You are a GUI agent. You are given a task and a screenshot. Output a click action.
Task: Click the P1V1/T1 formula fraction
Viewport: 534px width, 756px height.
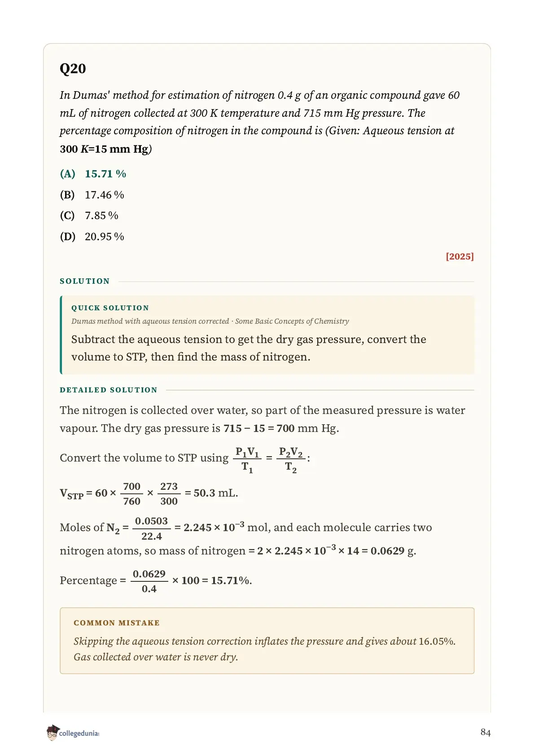(247, 459)
